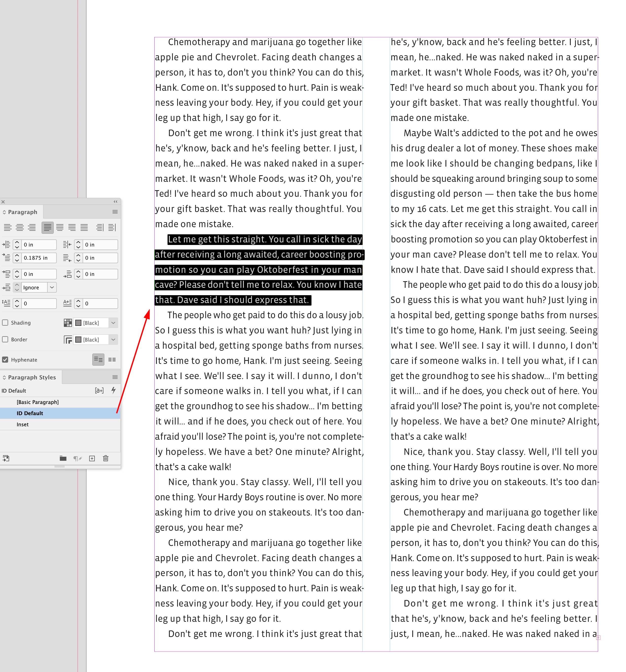
Task: Select the [Basic Paragraph] style
Action: [x=38, y=402]
